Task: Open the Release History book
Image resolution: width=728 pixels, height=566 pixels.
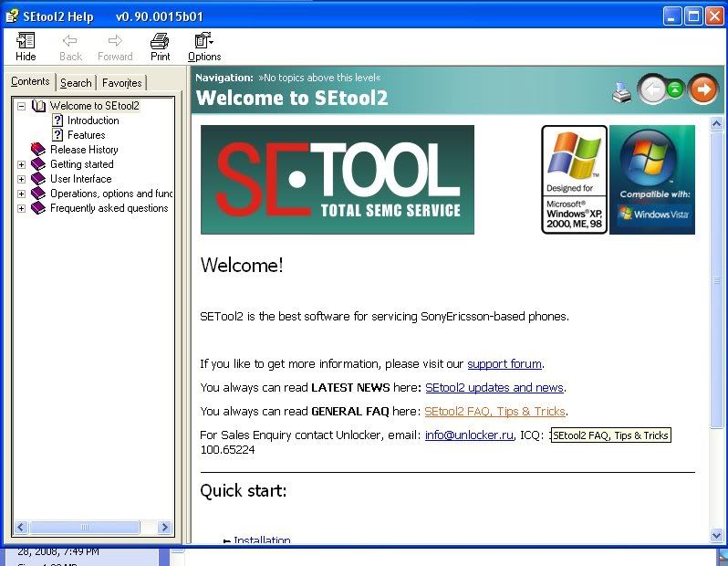Action: click(84, 150)
